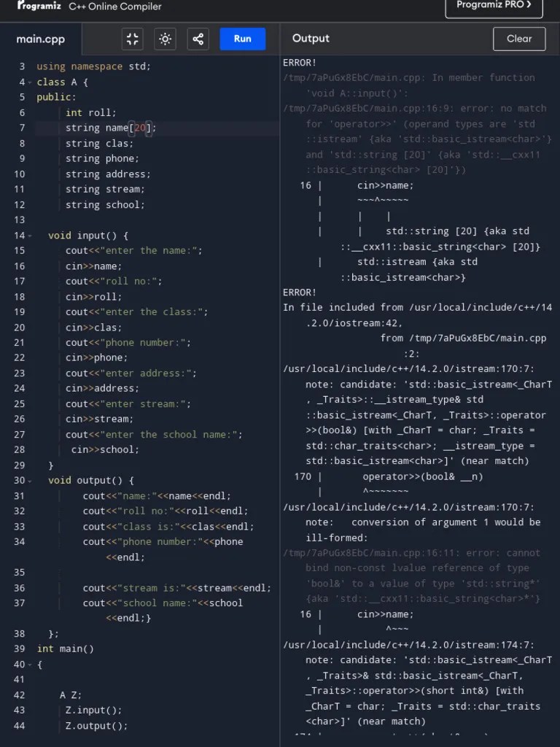Open the Programiz PRO link
The height and width of the screenshot is (747, 560).
[x=494, y=6]
